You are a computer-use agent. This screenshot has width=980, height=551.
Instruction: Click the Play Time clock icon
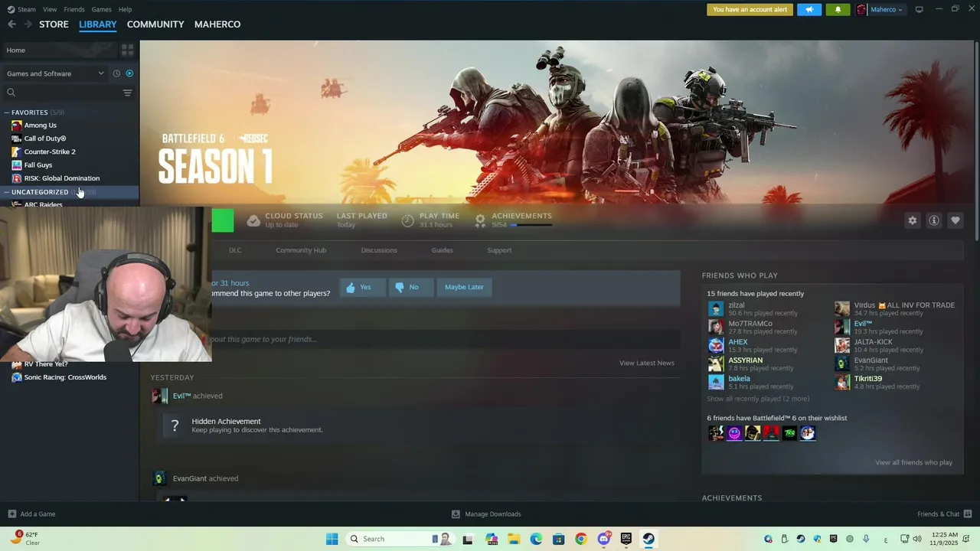click(x=407, y=220)
